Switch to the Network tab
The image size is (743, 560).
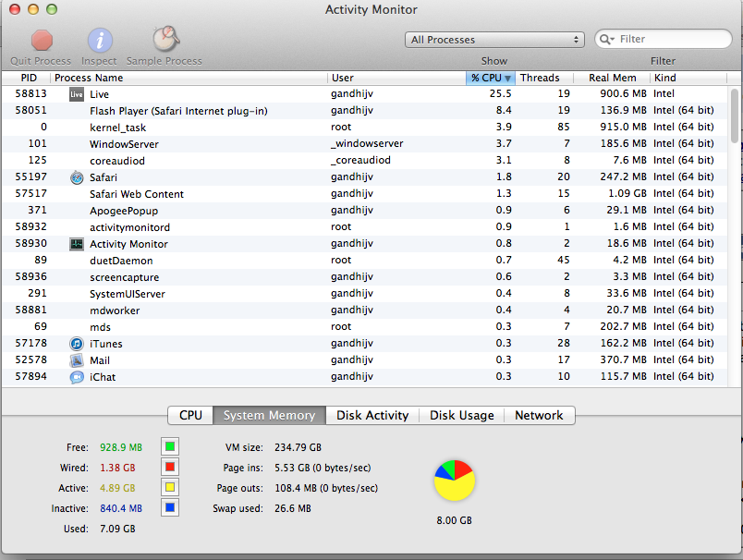click(539, 416)
